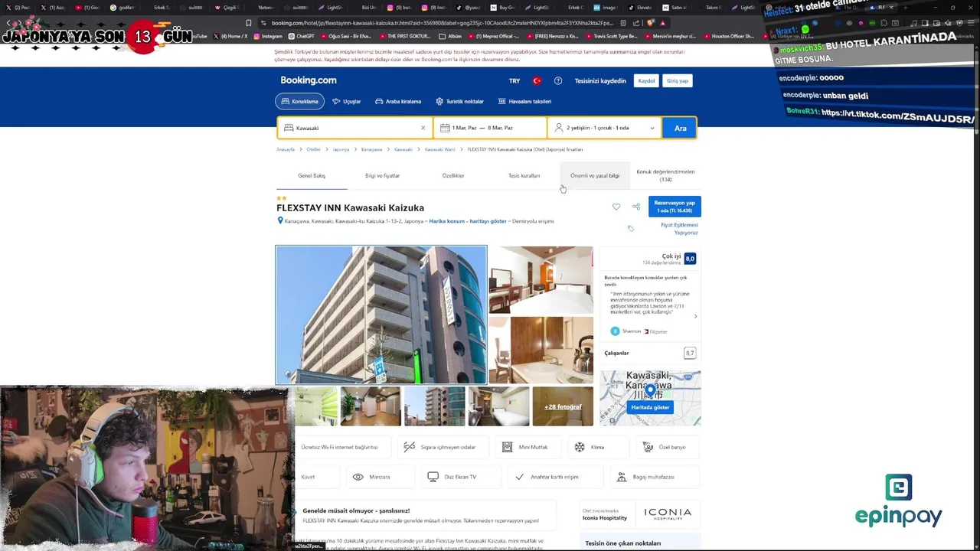The image size is (980, 551).
Task: Click the Çalışanlar 8,7 score box
Action: coord(690,353)
